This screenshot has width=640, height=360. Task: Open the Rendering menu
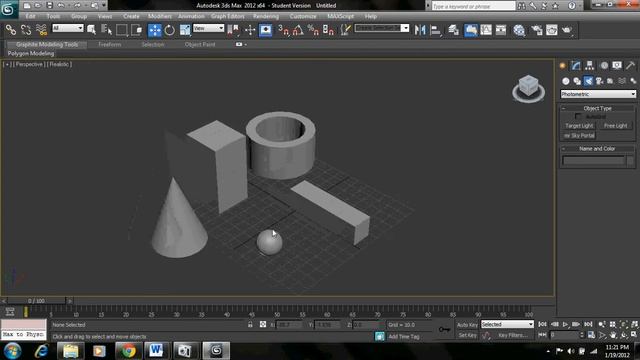[x=266, y=16]
